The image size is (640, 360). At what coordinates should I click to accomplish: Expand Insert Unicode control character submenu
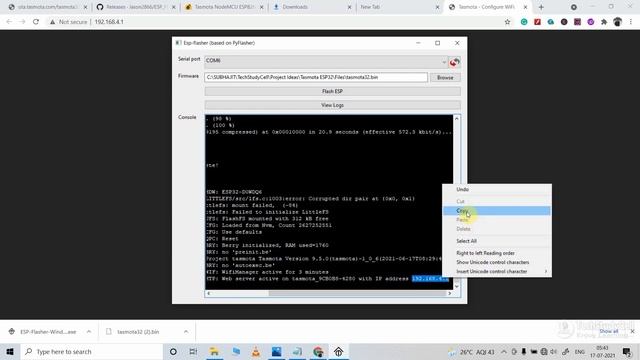pyautogui.click(x=497, y=271)
